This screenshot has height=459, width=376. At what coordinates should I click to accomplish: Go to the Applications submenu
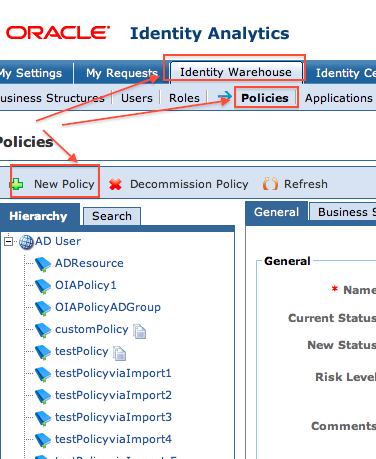coord(339,98)
